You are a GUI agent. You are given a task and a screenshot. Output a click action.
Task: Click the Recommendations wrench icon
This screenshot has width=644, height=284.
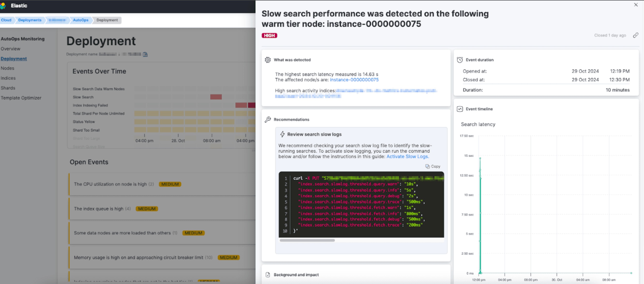(268, 119)
